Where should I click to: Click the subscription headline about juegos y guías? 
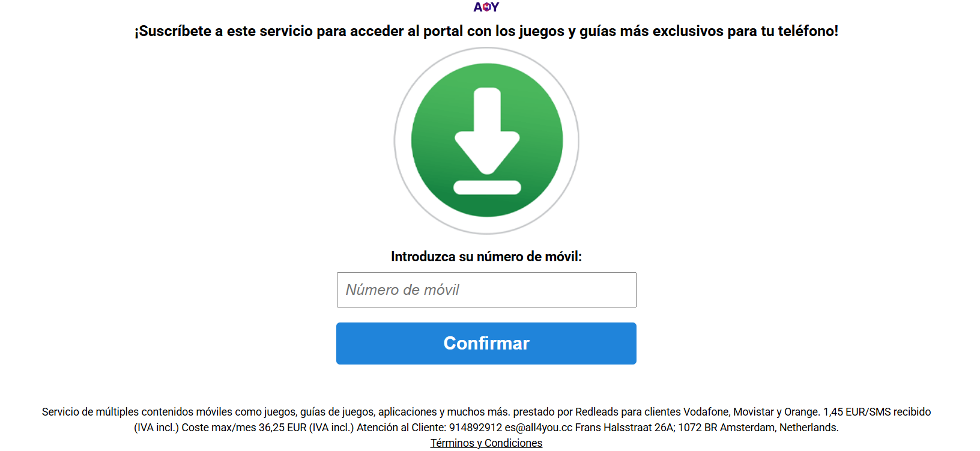486,31
